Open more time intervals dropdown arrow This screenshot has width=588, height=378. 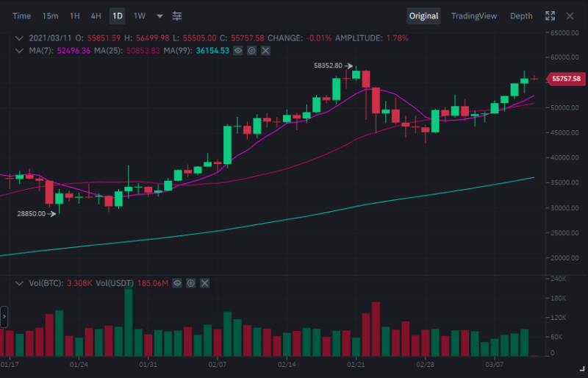coord(159,16)
